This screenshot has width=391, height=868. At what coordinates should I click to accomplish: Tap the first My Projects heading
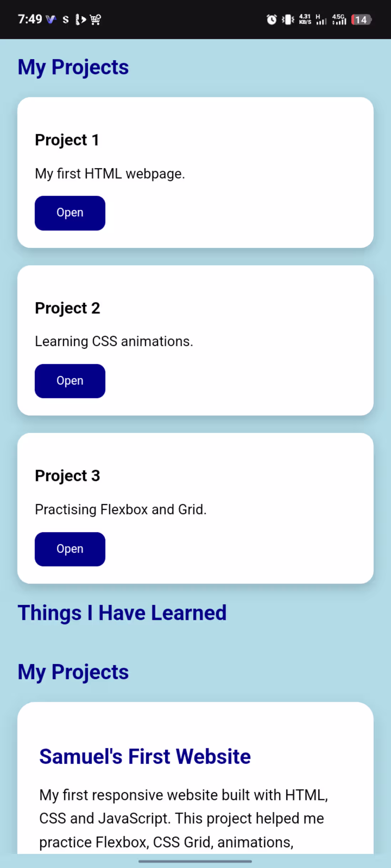73,67
